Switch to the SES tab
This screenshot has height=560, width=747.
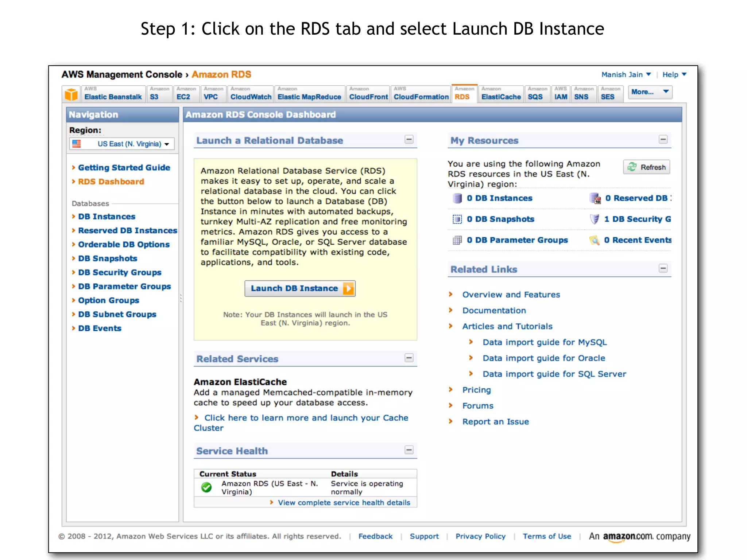pos(611,94)
